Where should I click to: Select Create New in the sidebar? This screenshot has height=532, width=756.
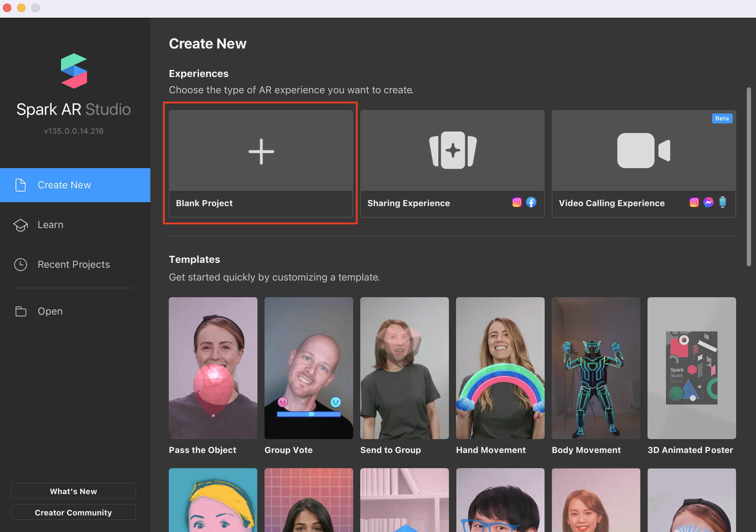pos(64,185)
